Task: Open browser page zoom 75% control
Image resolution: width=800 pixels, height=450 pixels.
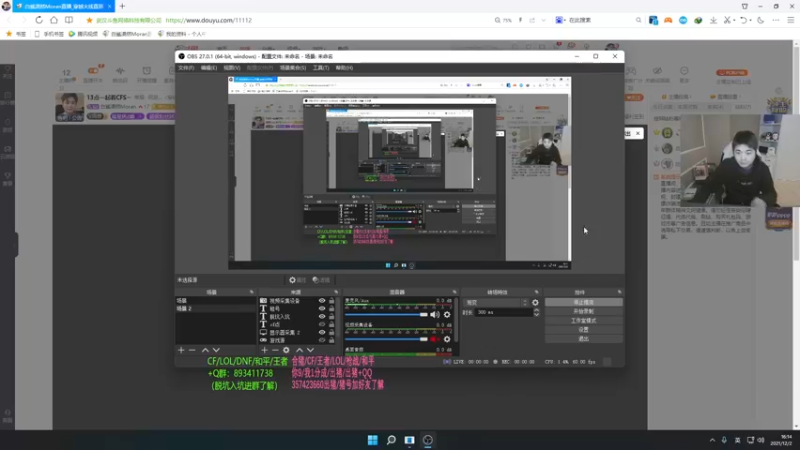Action: [x=503, y=20]
